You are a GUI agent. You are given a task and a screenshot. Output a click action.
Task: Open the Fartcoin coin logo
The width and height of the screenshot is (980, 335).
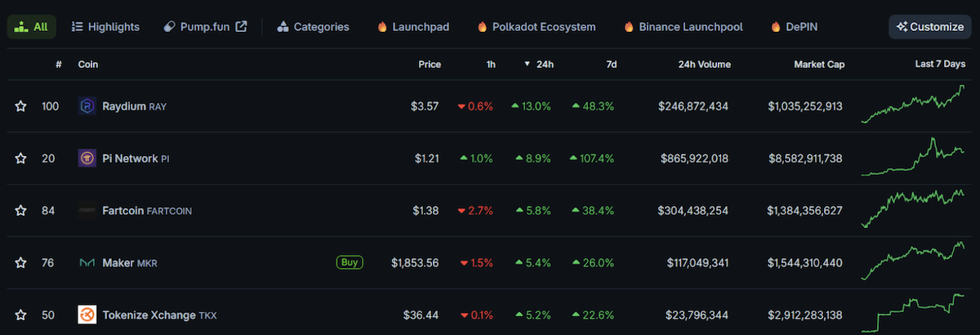(87, 211)
